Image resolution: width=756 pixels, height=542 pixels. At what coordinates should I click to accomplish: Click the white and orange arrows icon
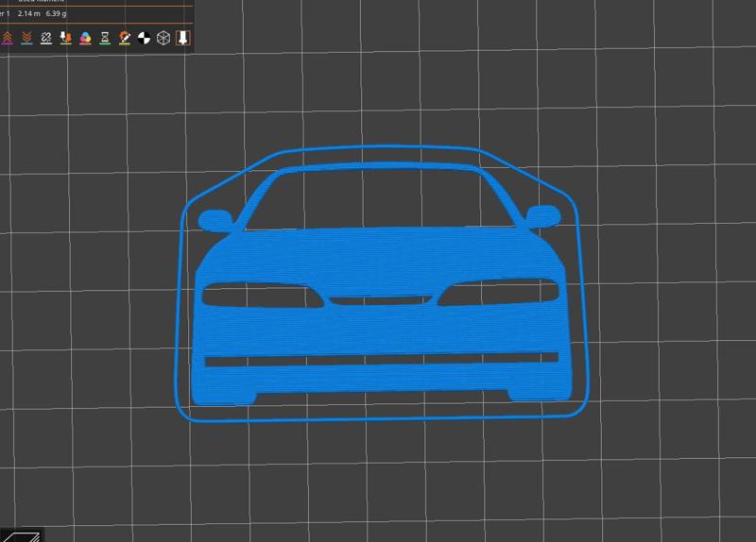pos(65,38)
